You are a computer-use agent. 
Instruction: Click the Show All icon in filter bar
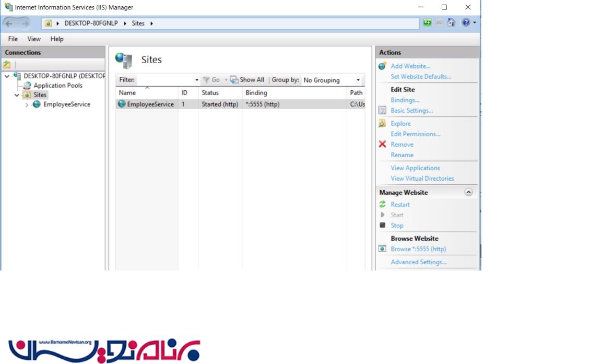click(234, 80)
